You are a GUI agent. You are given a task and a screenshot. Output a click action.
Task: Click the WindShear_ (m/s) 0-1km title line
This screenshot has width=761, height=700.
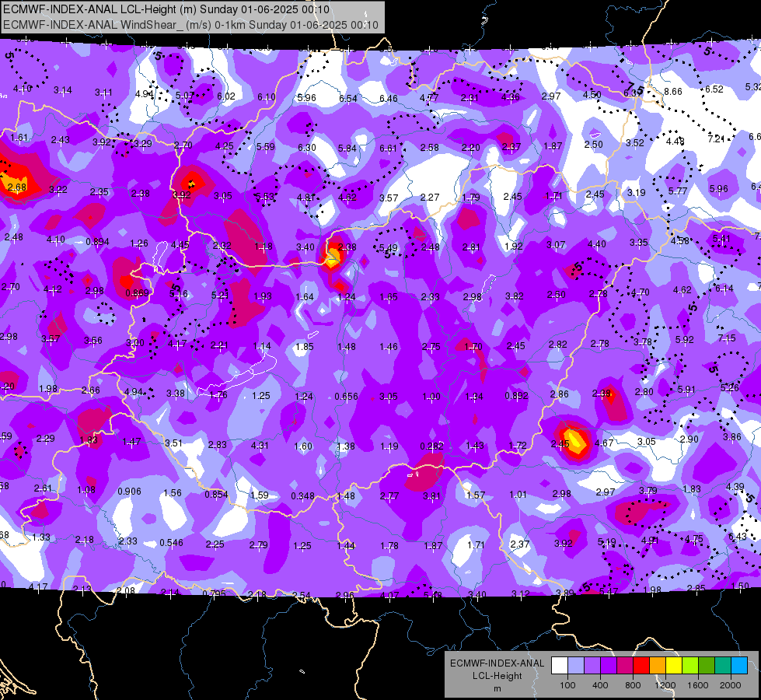coord(190,25)
